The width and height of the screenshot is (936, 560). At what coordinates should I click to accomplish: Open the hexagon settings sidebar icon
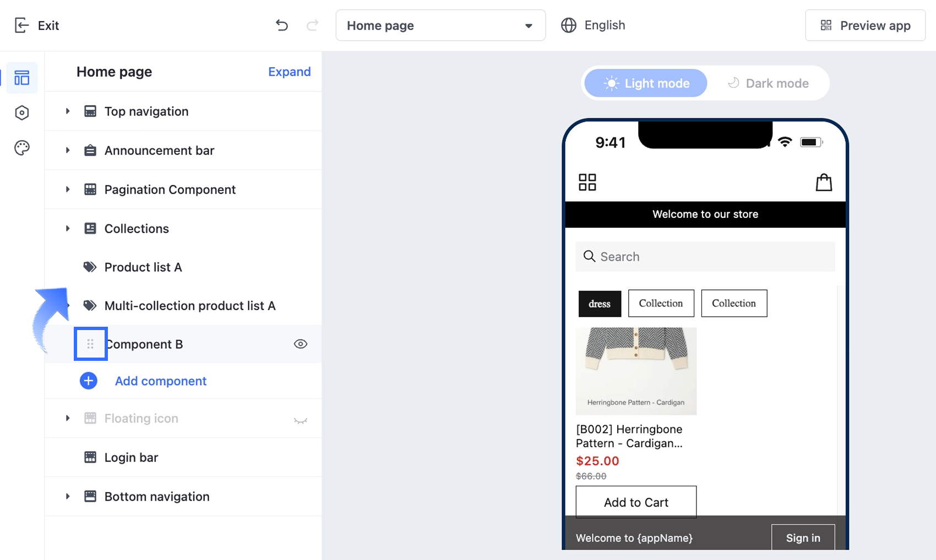(x=22, y=113)
